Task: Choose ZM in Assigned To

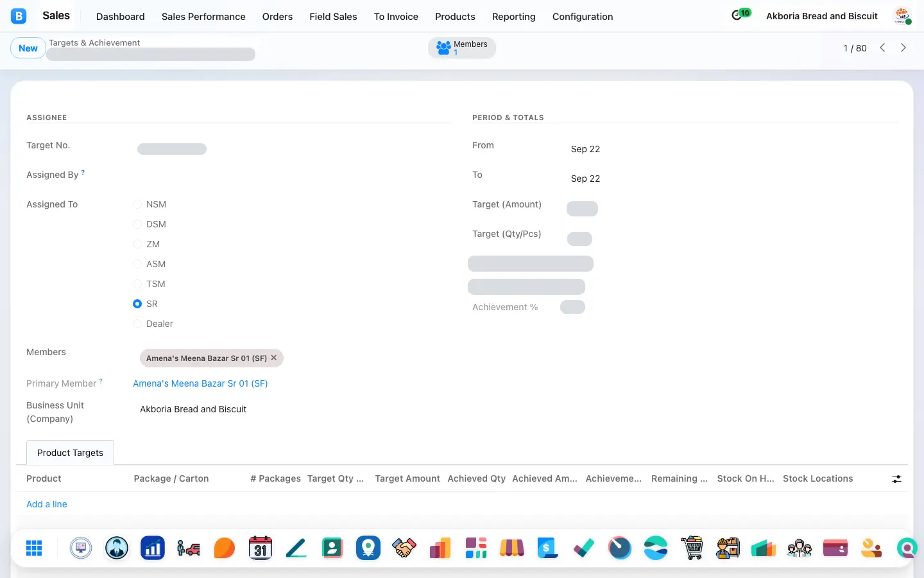Action: pyautogui.click(x=137, y=244)
